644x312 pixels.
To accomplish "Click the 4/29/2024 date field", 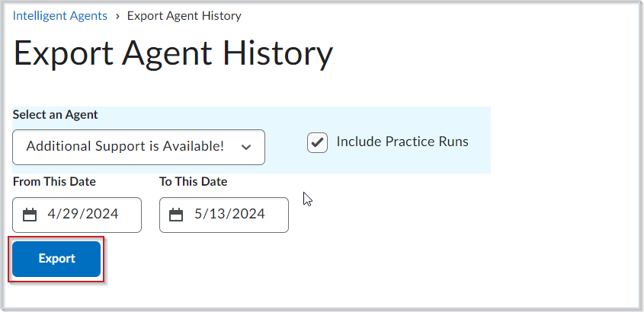I will pyautogui.click(x=77, y=215).
